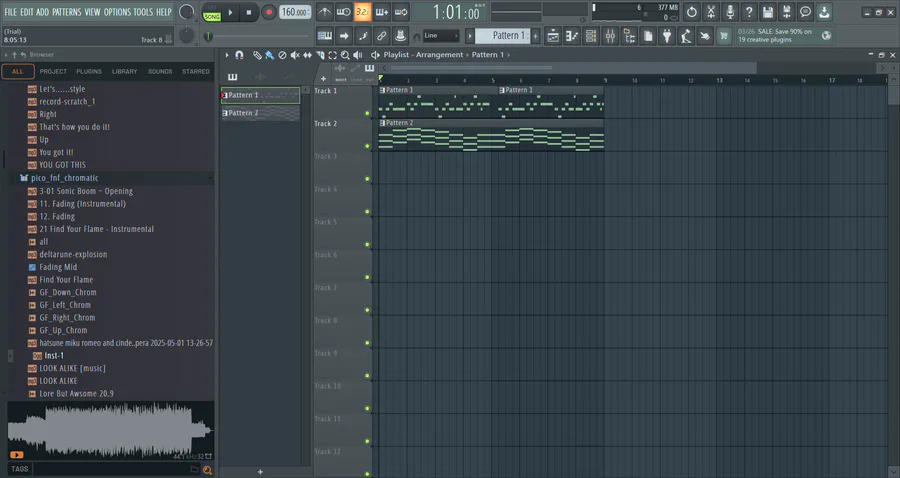This screenshot has height=478, width=900.
Task: Select the GF_Down_Chrom sample
Action: tap(68, 292)
